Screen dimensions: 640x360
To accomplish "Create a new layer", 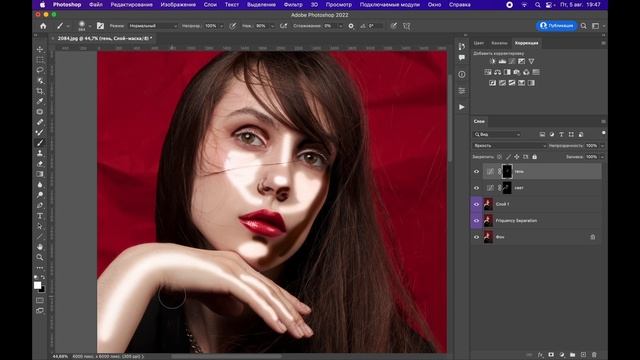I will click(583, 355).
